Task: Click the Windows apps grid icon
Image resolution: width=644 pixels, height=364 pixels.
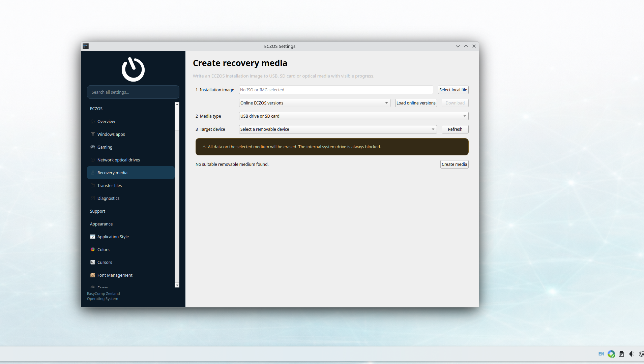Action: pos(93,134)
